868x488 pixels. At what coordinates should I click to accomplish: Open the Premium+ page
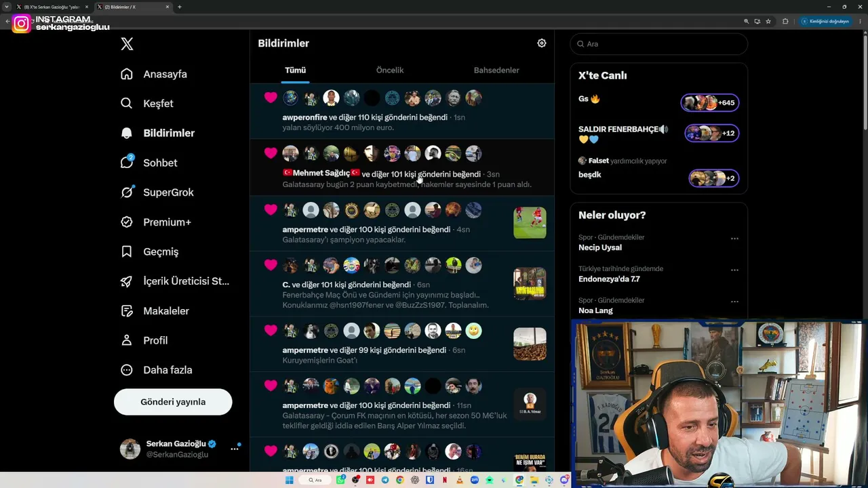click(x=156, y=222)
